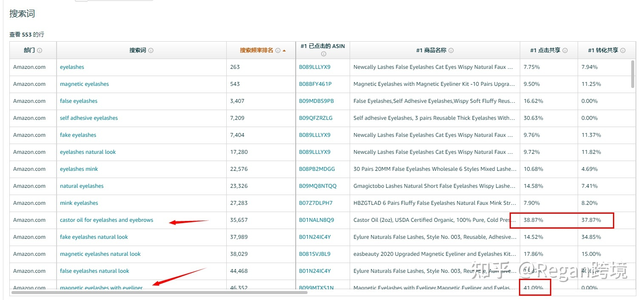The width and height of the screenshot is (644, 300).
Task: Sort by 搜索频率排名 column header
Action: point(256,50)
